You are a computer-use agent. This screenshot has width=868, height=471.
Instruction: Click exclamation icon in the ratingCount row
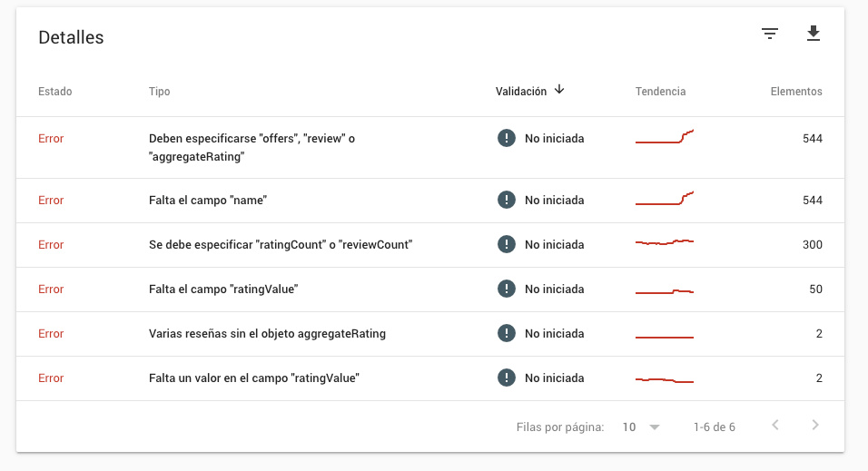tap(506, 244)
